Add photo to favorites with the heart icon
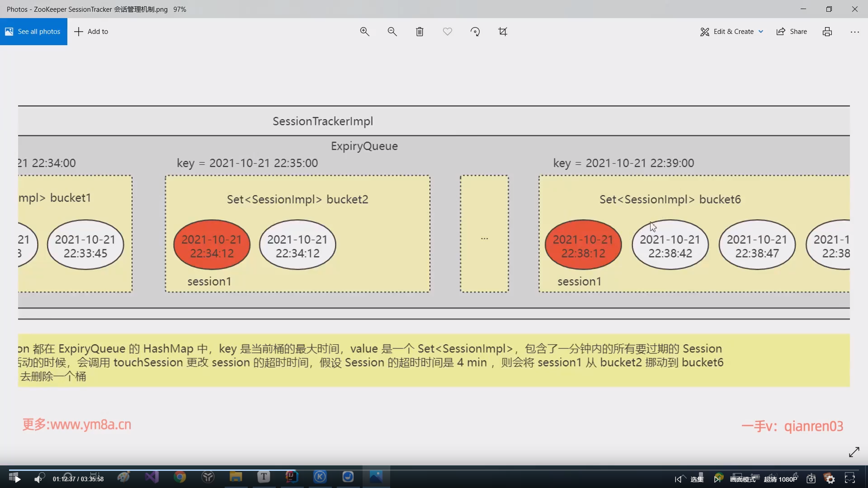868x488 pixels. [x=447, y=32]
